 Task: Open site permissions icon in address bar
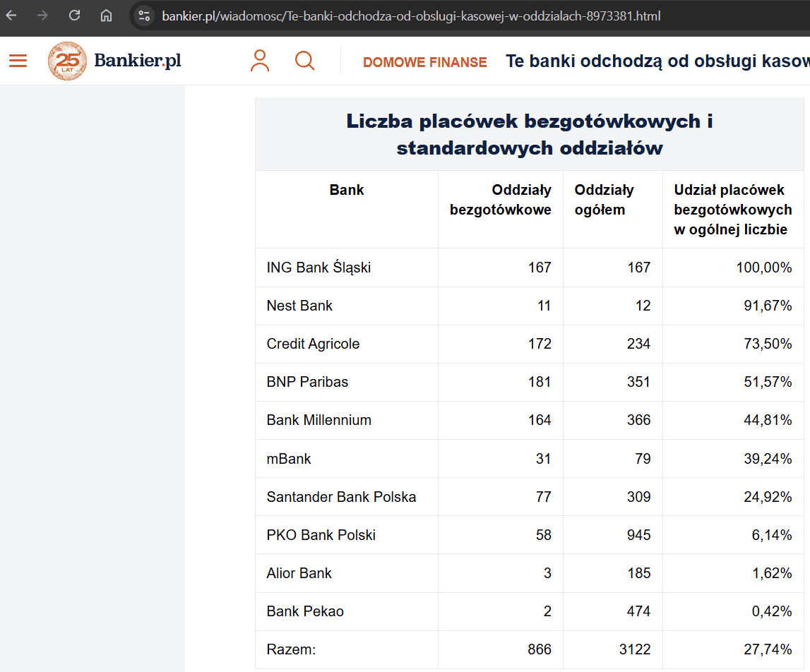[x=142, y=14]
